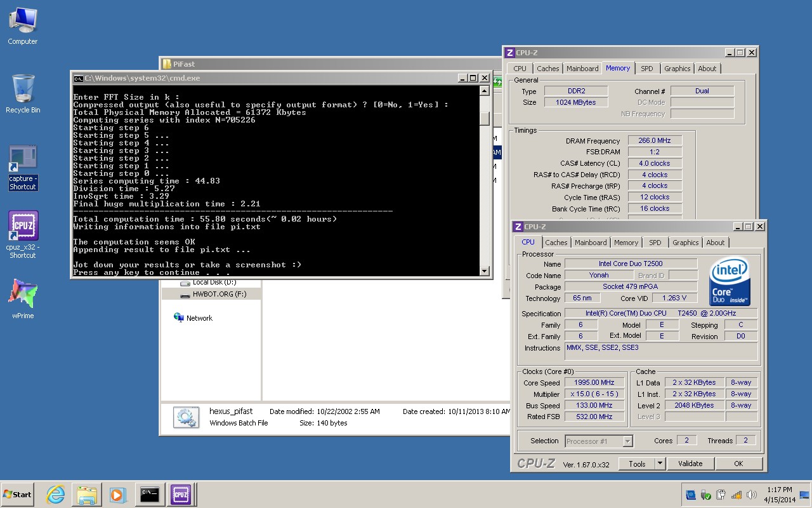Click the power plug tray icon
Image resolution: width=812 pixels, height=508 pixels.
(x=721, y=495)
